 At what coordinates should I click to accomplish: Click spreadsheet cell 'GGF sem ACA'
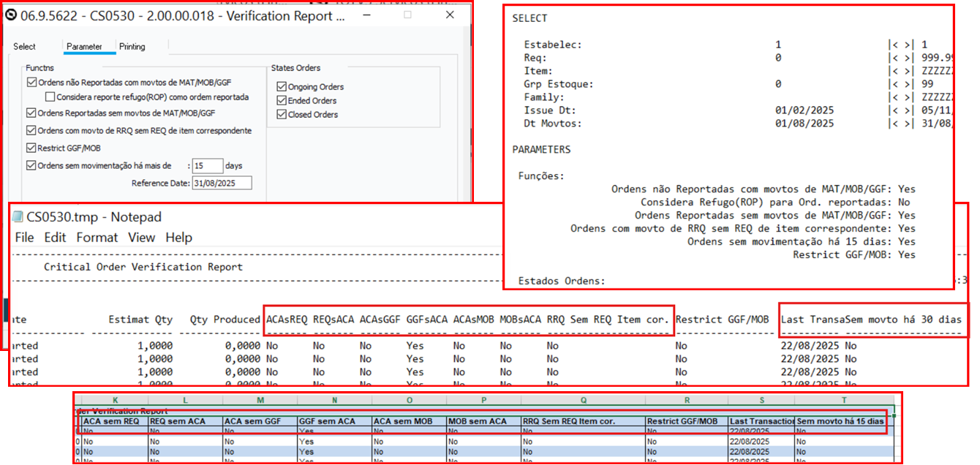click(335, 422)
